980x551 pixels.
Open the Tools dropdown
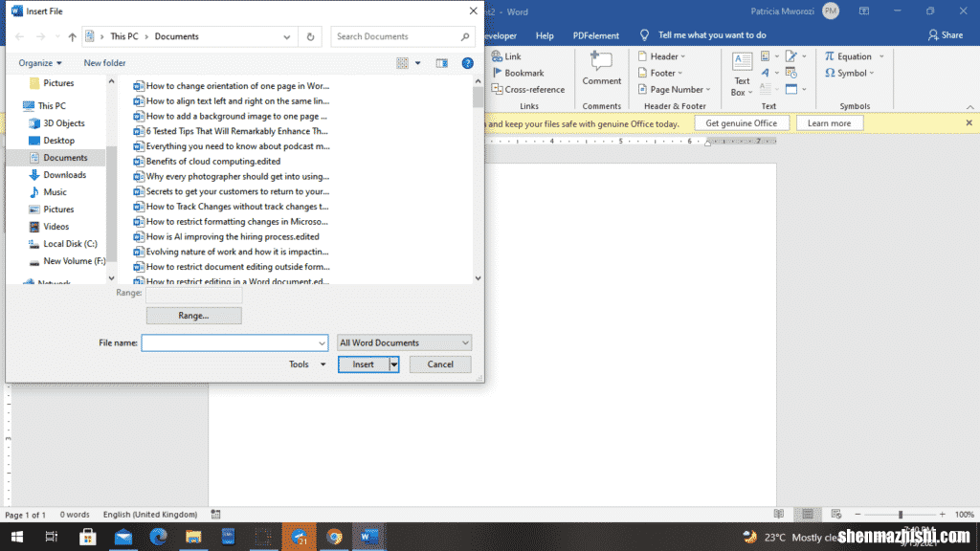point(307,364)
